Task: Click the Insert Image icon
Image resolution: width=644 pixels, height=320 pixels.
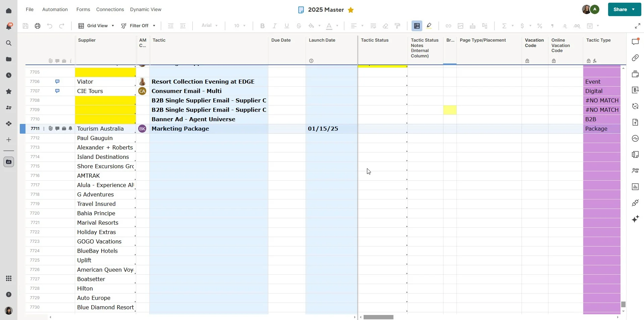Action: (461, 26)
